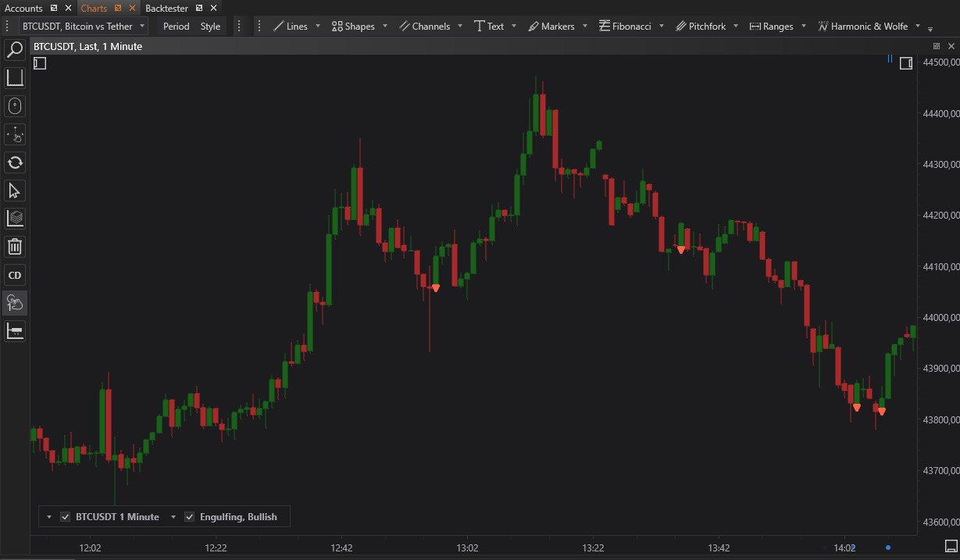Screen dimensions: 960x560
Task: Uncheck the BTCUSDT 1 Minute checkbox
Action: pyautogui.click(x=66, y=517)
